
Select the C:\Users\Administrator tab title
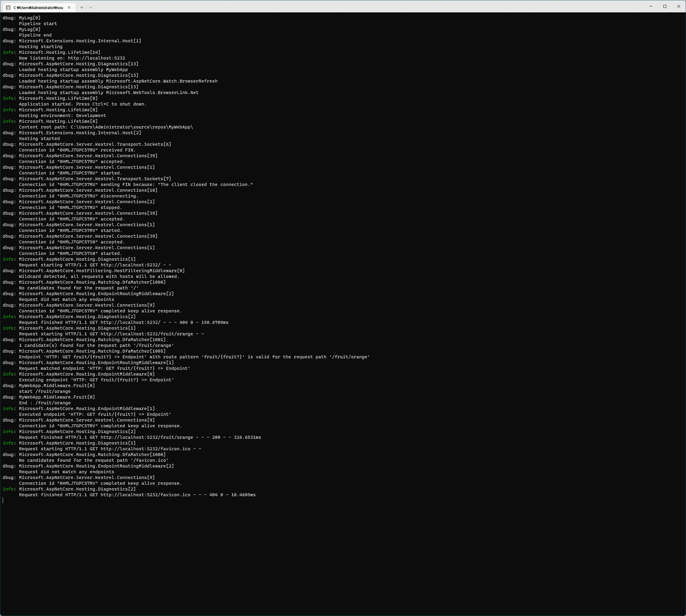click(x=38, y=8)
